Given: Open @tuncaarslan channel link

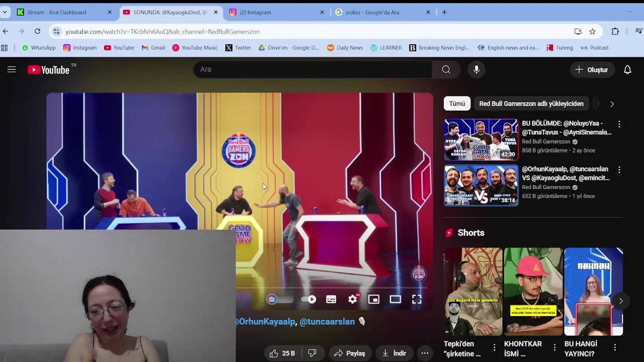Looking at the screenshot, I should tap(327, 322).
